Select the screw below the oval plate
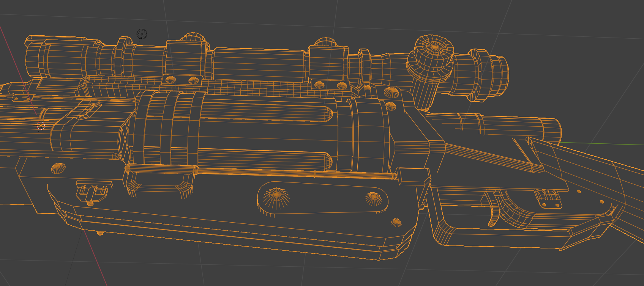The image size is (644, 286). click(396, 222)
